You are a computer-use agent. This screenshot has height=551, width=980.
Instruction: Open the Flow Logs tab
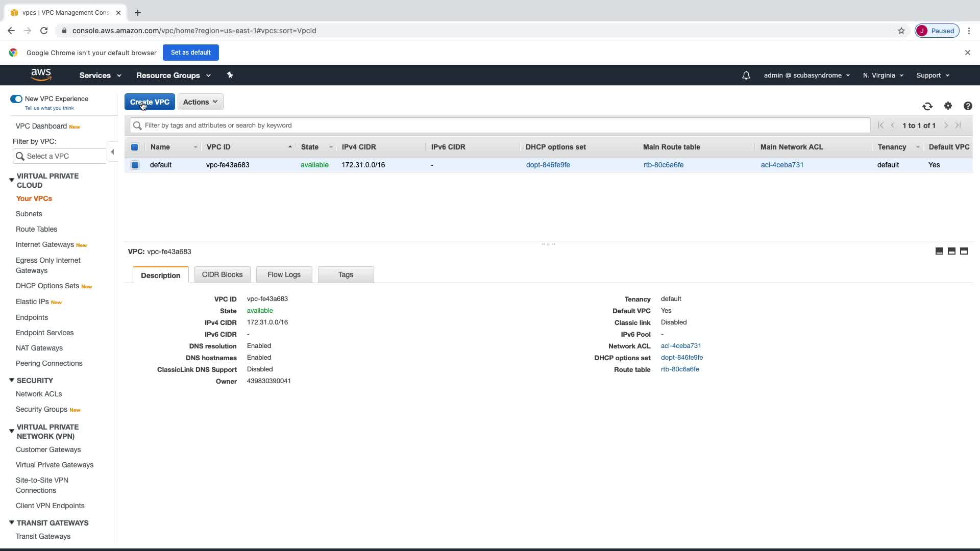coord(284,274)
